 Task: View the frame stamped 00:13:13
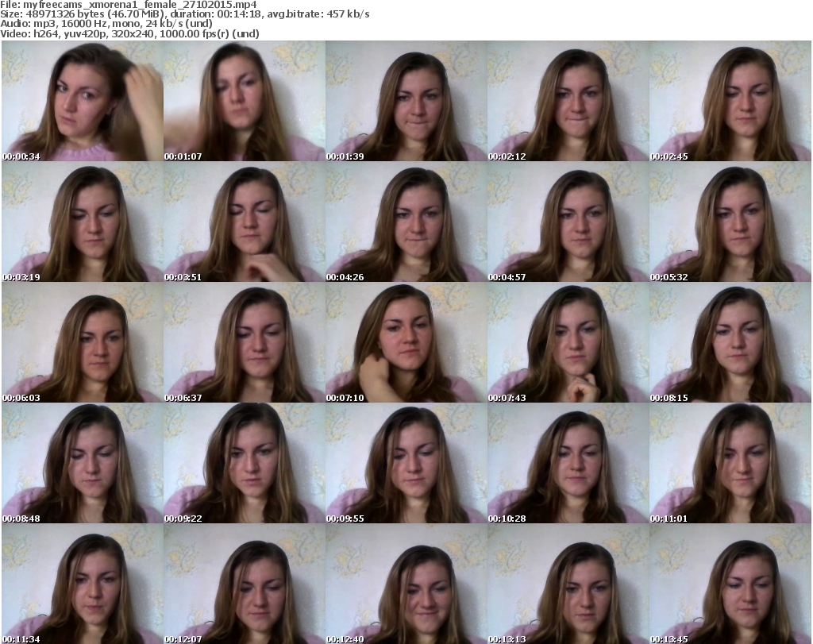click(568, 584)
